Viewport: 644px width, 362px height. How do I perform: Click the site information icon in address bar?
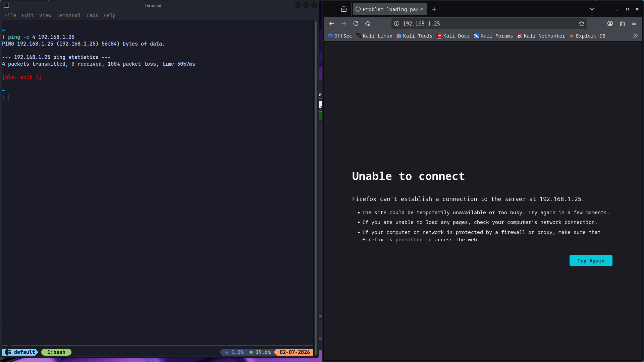pos(397,23)
